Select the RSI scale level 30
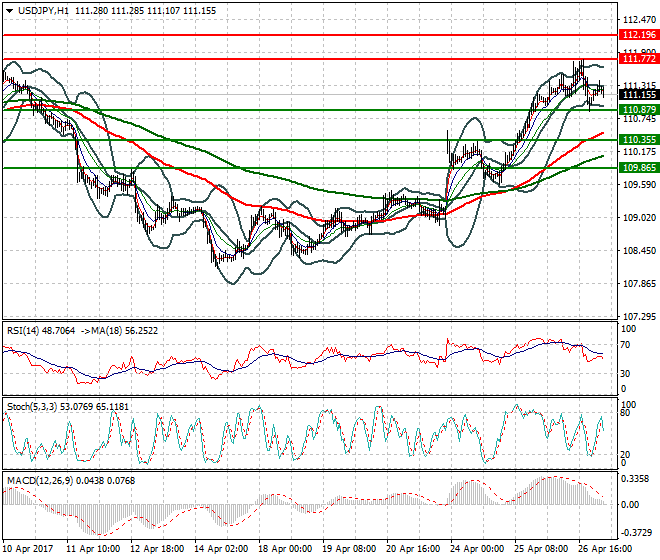 [x=627, y=374]
